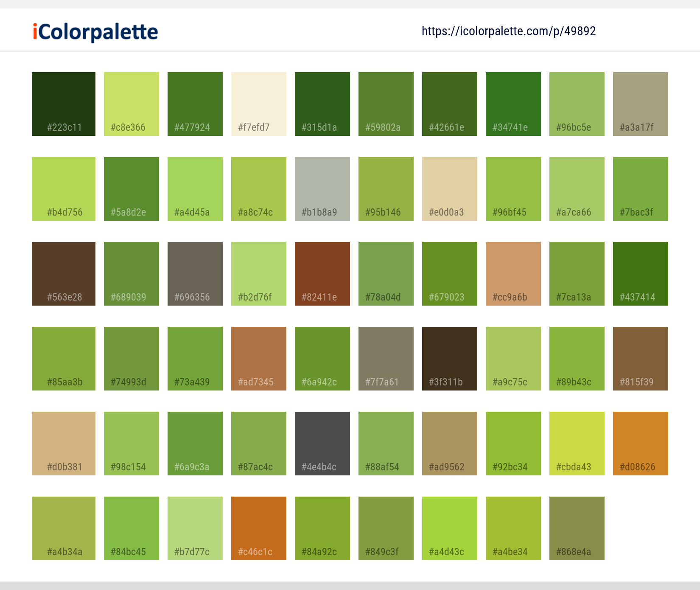Pick the #a4d43c bright green swatch
The image size is (700, 590).
450,528
